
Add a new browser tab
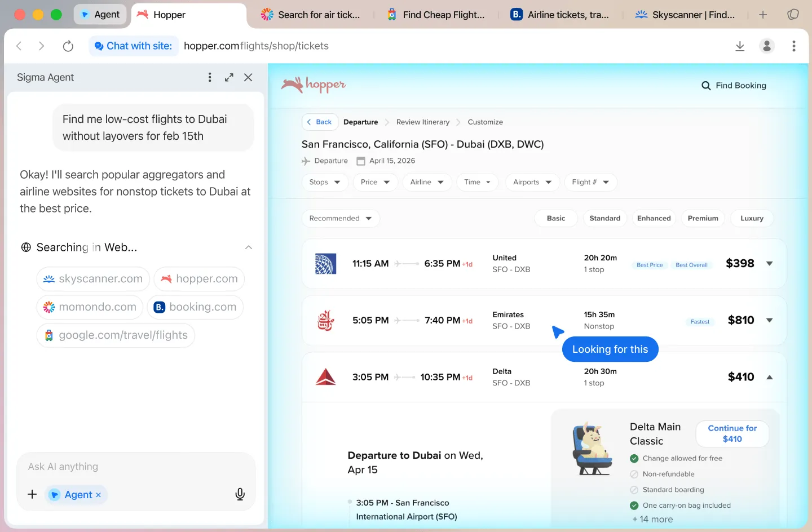tap(763, 15)
